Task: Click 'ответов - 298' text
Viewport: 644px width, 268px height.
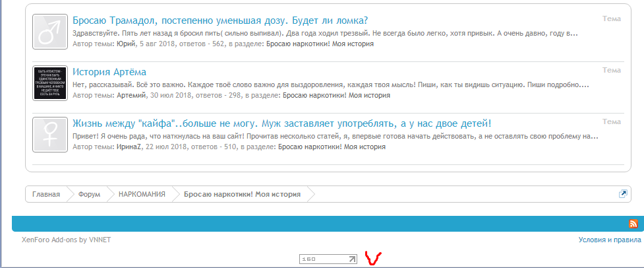Action: 218,95
